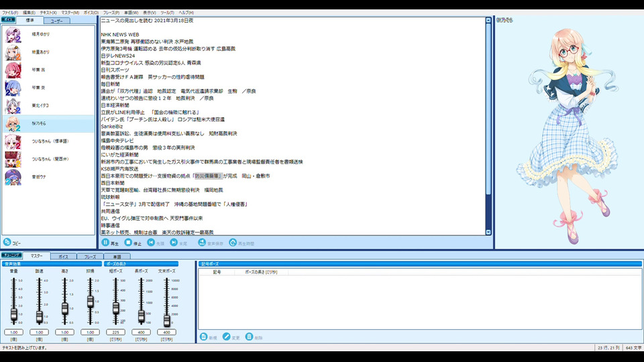Click the 抑揚 value field
Screen dimensions: 644x362
(x=90, y=332)
